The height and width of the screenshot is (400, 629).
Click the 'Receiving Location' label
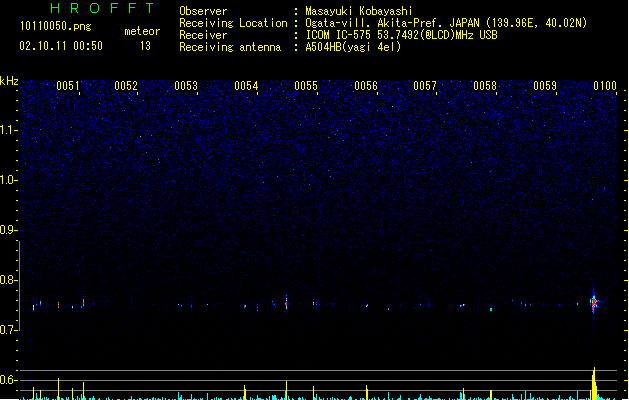tap(233, 23)
